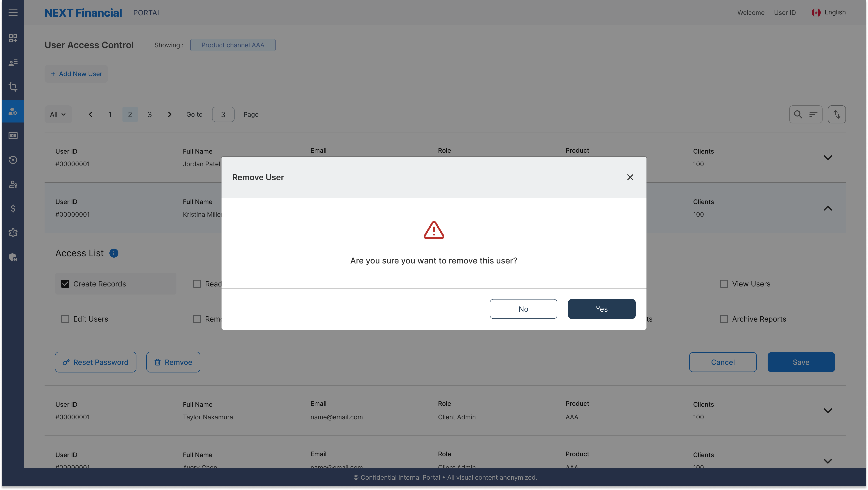
Task: Select the user permissions key icon
Action: click(x=13, y=184)
